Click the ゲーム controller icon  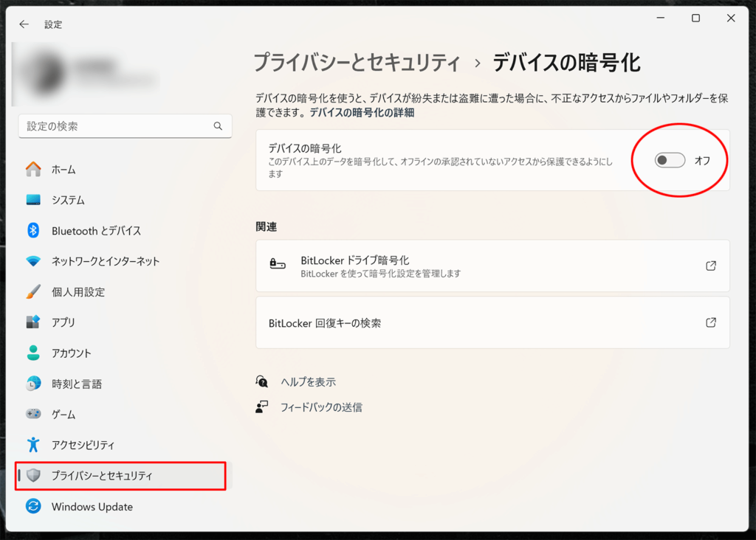coord(33,415)
